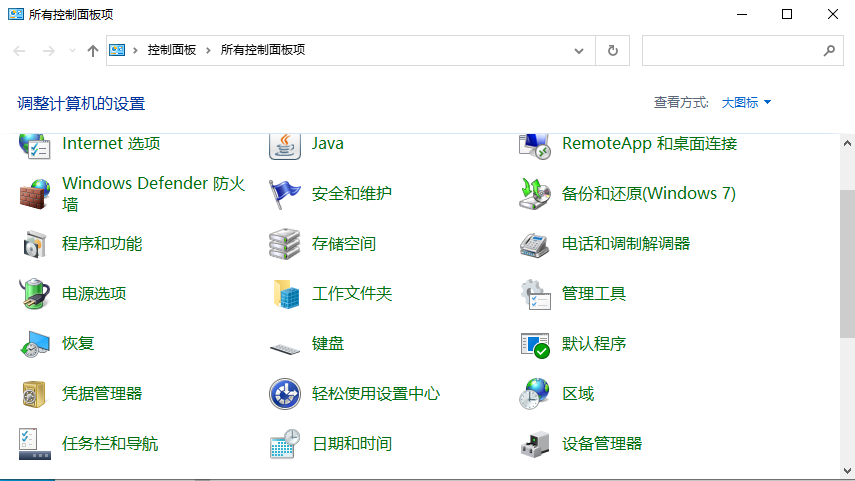Open the 电话和调制解调器 phone icon
Viewport: 855px width, 481px height.
[534, 244]
